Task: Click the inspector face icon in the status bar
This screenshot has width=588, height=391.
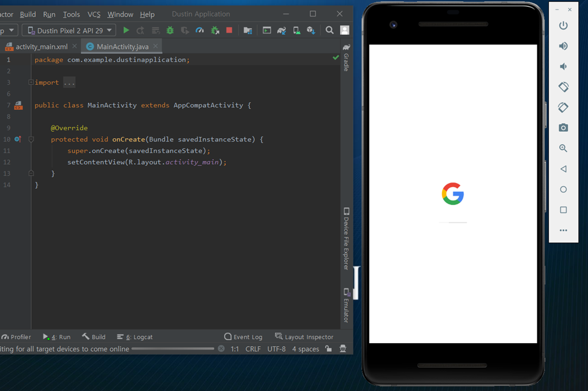Action: 343,348
